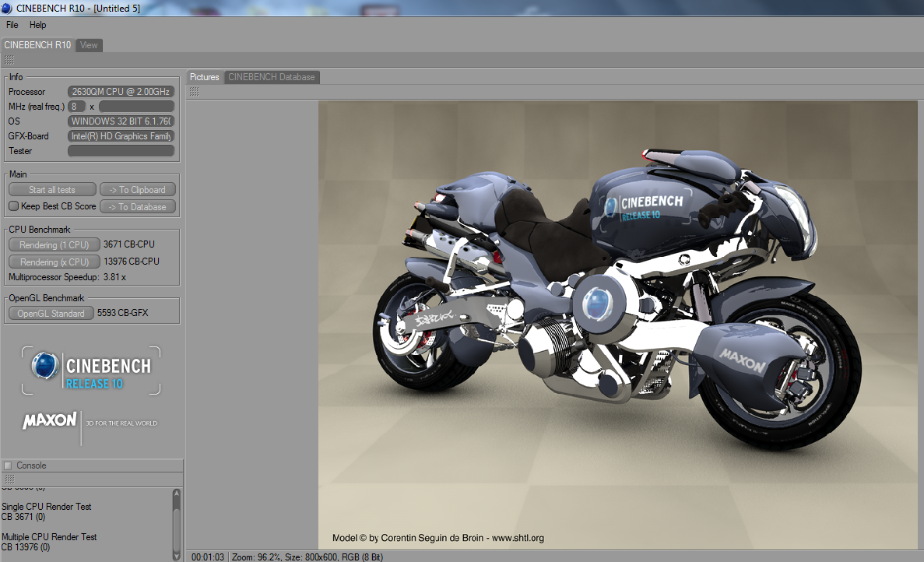Click the OS field showing WINDOWS 32 BIT
This screenshot has height=562, width=924.
click(x=121, y=121)
